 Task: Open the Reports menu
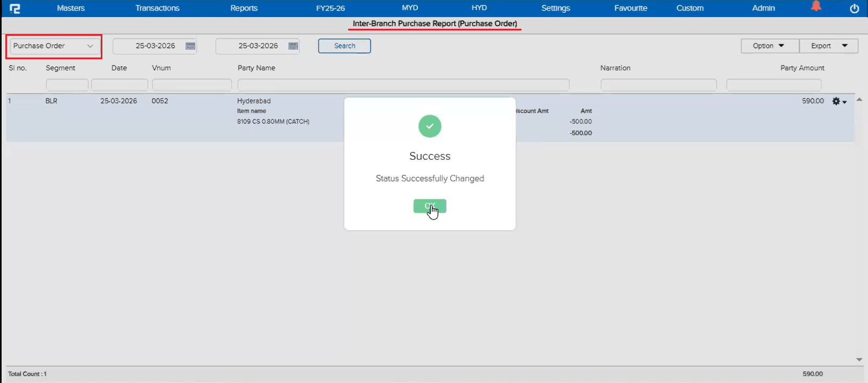(244, 8)
